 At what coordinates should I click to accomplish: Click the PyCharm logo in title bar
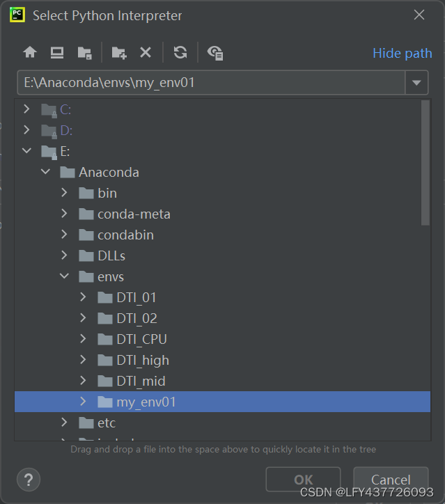tap(17, 15)
